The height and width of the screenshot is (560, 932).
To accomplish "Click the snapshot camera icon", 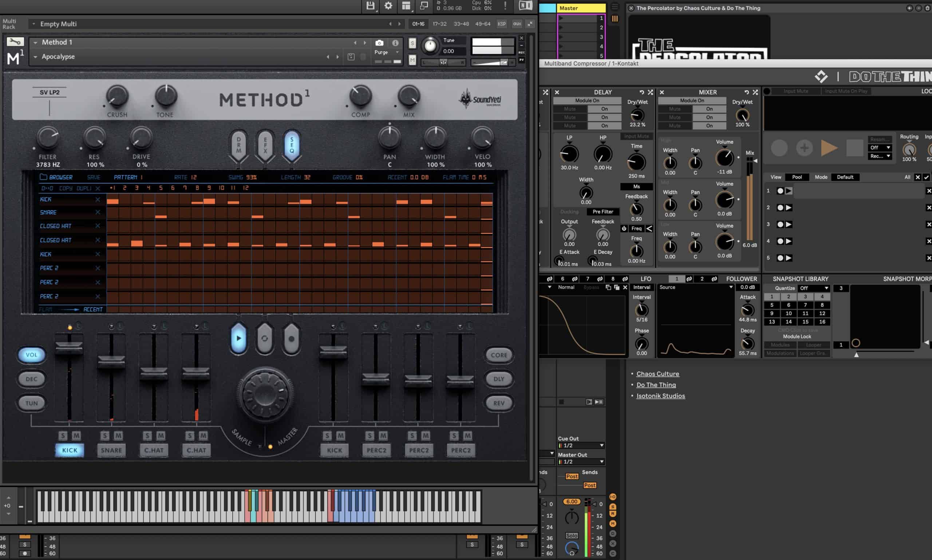I will coord(379,43).
